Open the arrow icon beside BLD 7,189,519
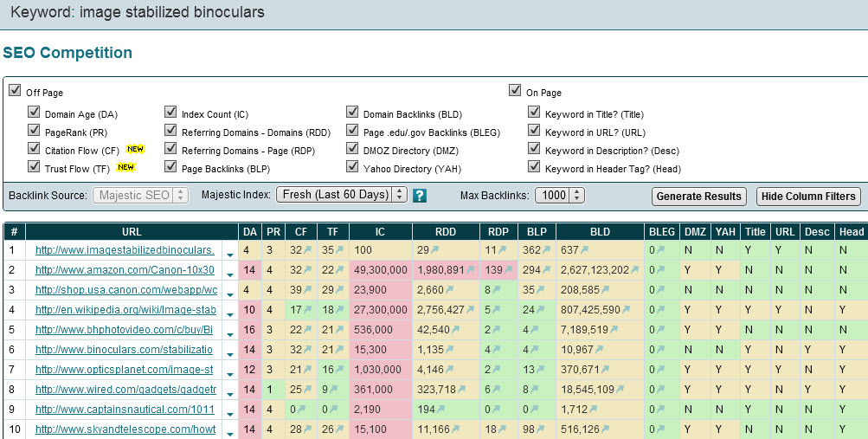Image resolution: width=868 pixels, height=439 pixels. point(614,330)
